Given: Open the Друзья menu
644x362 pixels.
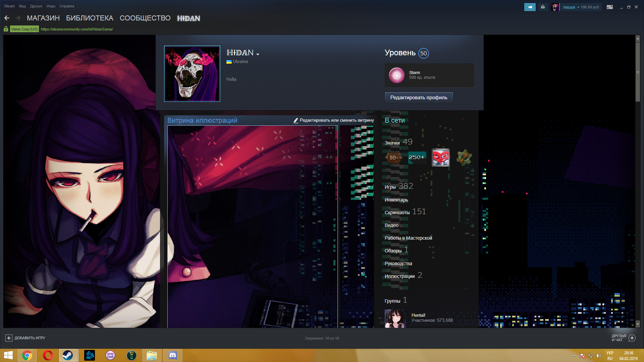Looking at the screenshot, I should pos(36,6).
